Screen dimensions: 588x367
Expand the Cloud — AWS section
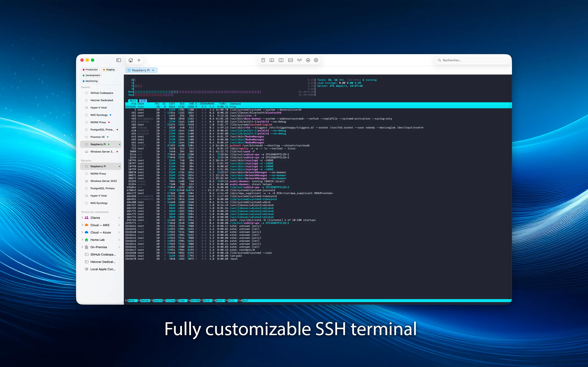(x=82, y=225)
